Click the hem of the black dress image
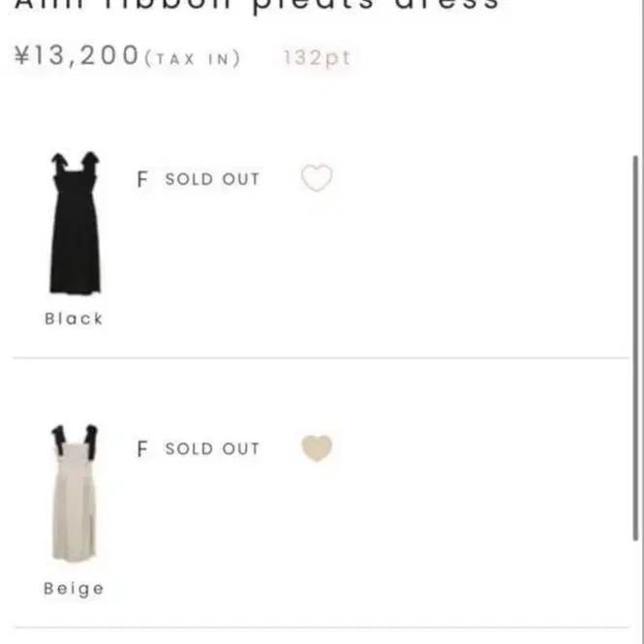 pyautogui.click(x=75, y=287)
